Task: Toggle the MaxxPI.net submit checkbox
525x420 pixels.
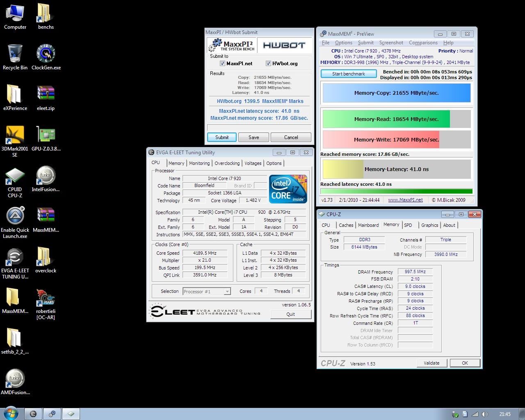Action: pos(222,64)
